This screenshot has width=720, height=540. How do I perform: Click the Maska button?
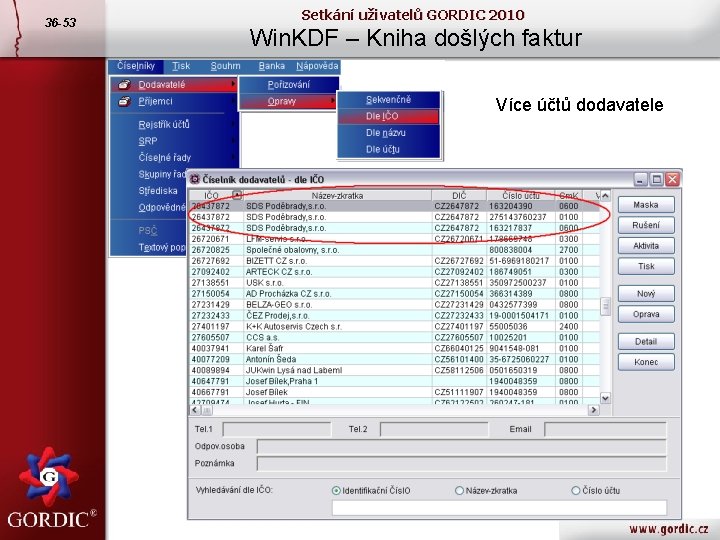point(646,205)
